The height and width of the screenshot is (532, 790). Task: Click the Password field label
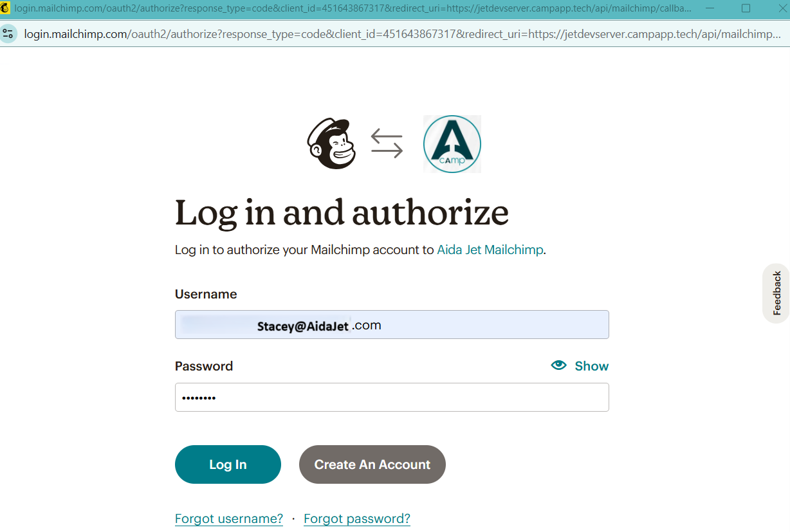[204, 366]
